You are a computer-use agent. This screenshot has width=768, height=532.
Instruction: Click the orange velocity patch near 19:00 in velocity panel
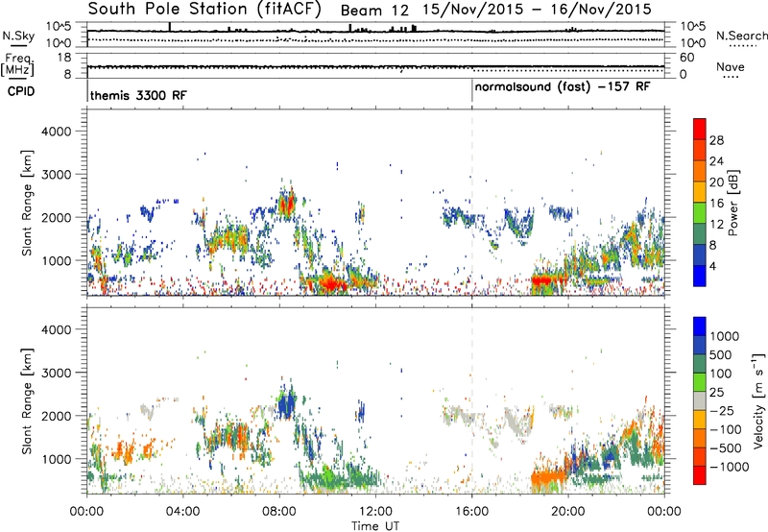(547, 476)
